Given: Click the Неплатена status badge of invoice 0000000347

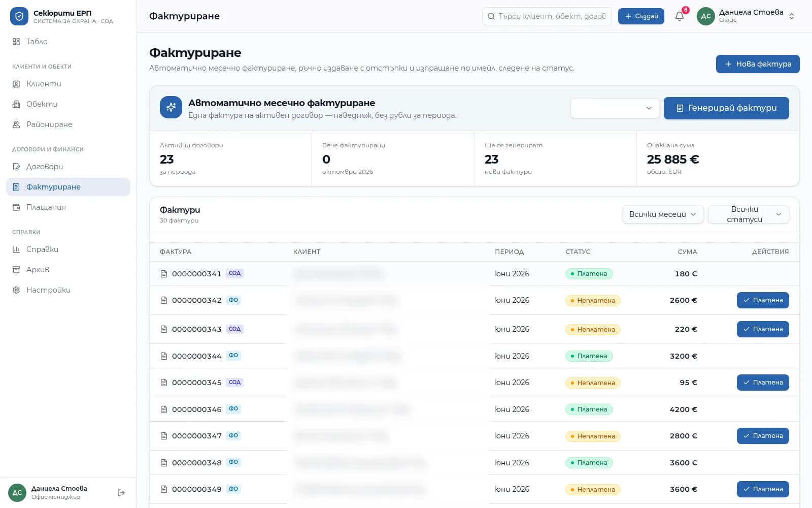Looking at the screenshot, I should (593, 436).
